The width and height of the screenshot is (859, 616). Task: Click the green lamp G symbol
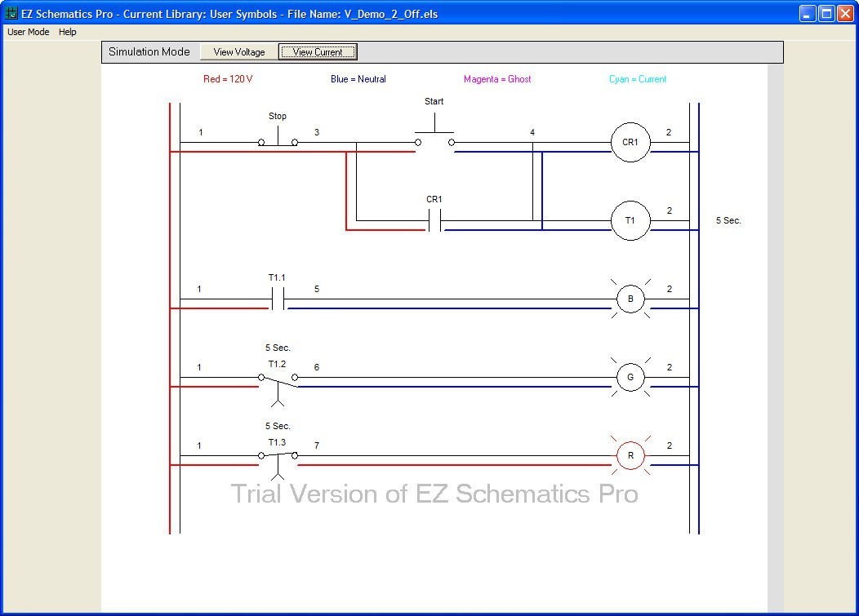(630, 377)
